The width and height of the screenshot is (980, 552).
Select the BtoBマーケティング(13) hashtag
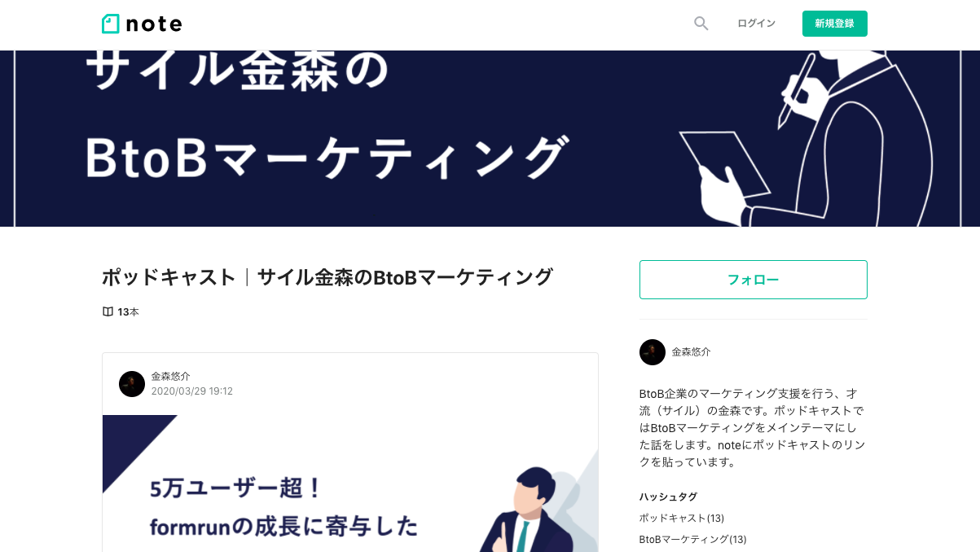692,539
